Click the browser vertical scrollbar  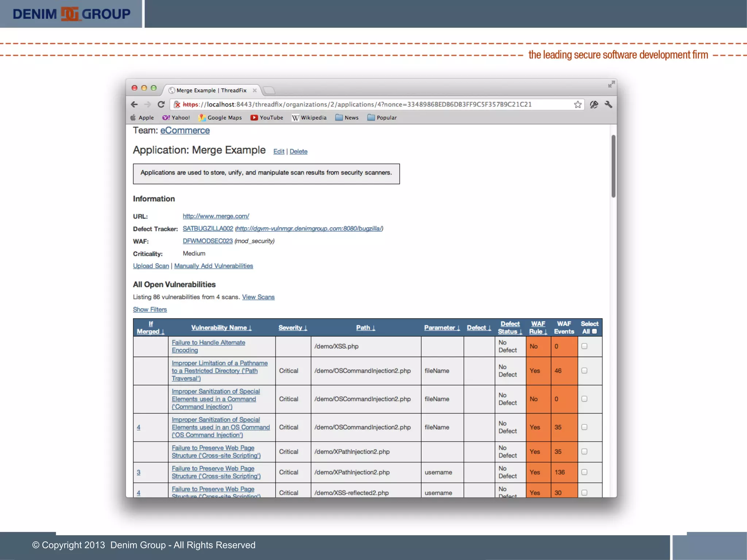coord(614,166)
